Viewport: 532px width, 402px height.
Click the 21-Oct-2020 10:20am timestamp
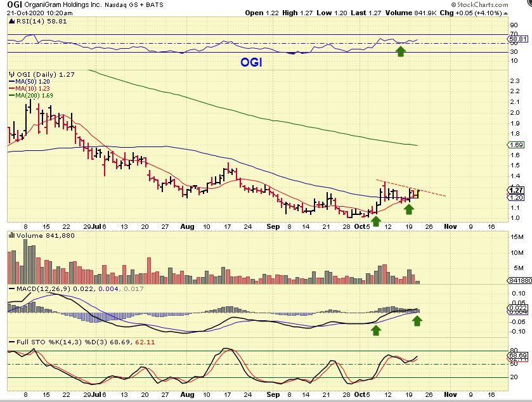pyautogui.click(x=40, y=13)
